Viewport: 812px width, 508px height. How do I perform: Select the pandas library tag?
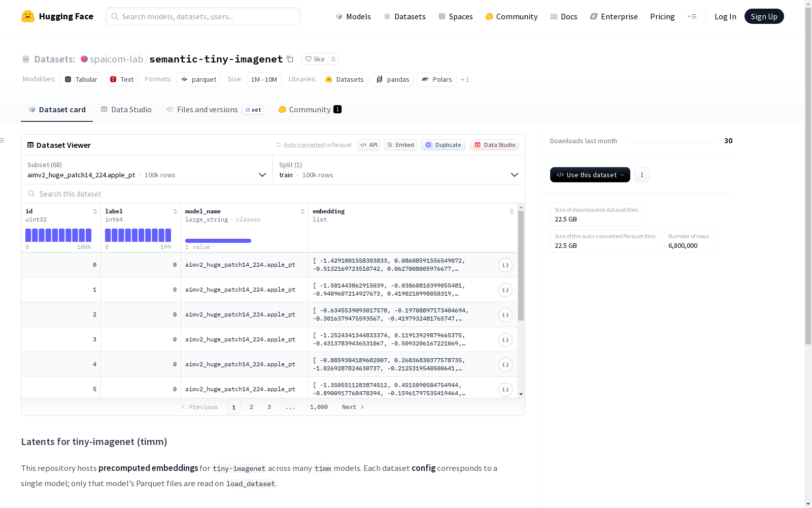(393, 79)
